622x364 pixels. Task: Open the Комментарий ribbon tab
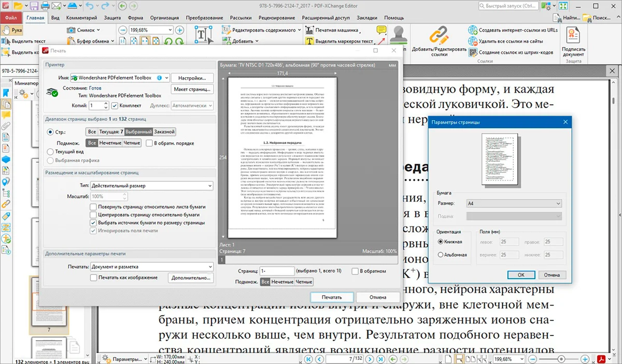coord(81,18)
